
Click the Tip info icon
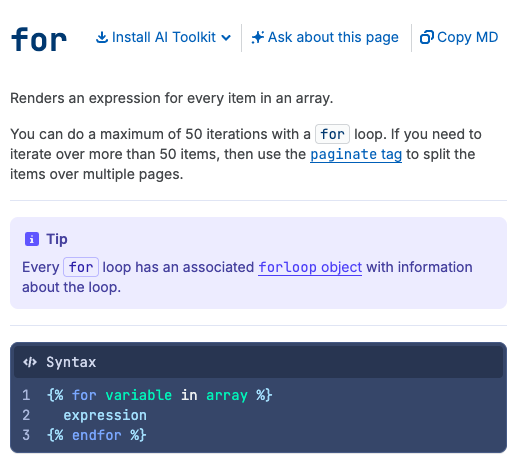(x=32, y=239)
